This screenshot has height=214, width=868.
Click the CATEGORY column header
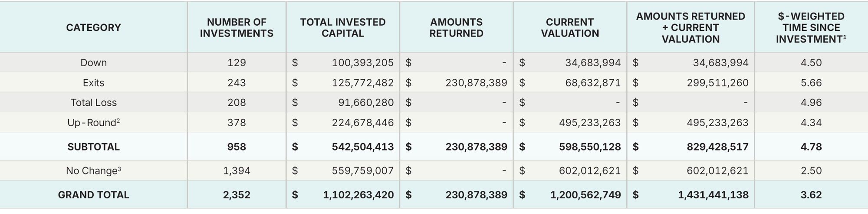[93, 27]
